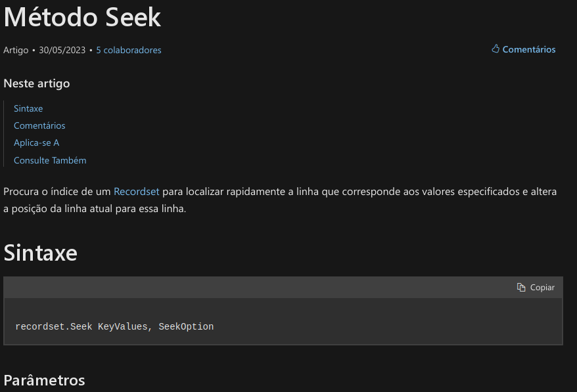Screen dimensions: 577x392
Task: Jump to Sintaxe in the Neste artigo list
Action: click(28, 108)
